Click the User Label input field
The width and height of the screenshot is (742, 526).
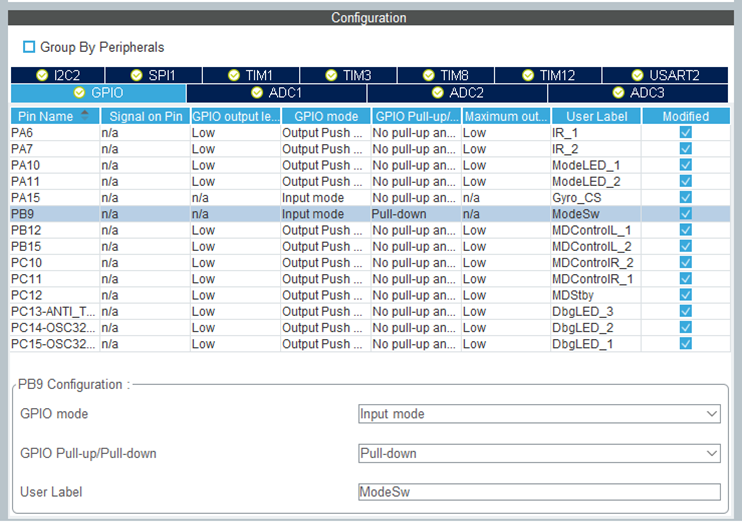coord(539,492)
